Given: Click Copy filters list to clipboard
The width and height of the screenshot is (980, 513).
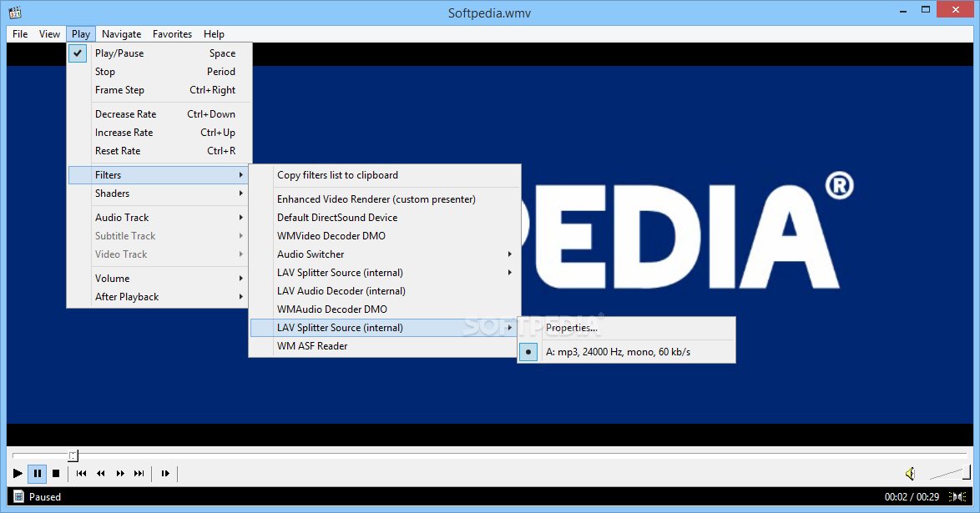Looking at the screenshot, I should pos(384,175).
